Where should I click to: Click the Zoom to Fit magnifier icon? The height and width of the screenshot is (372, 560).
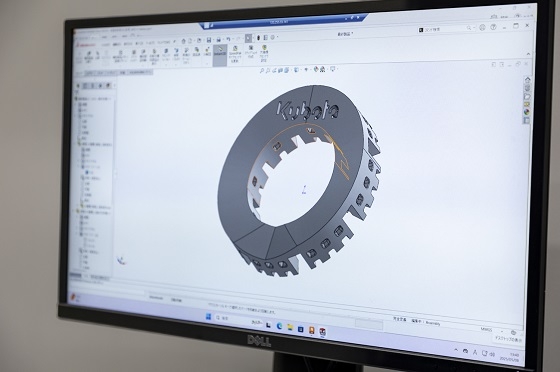(262, 71)
